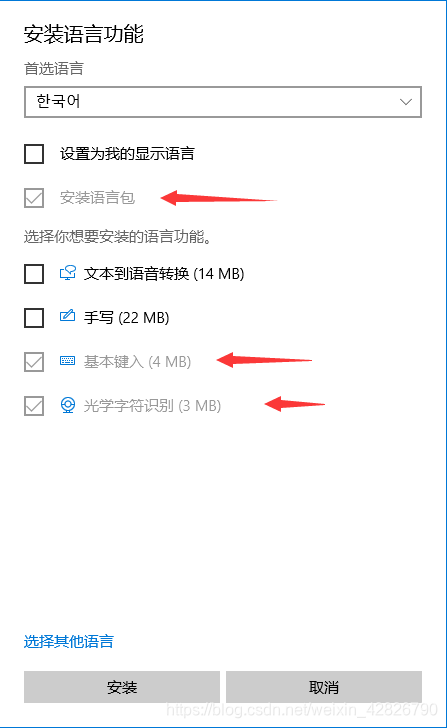
Task: Select the 手写 (22 MB) label text
Action: [126, 318]
